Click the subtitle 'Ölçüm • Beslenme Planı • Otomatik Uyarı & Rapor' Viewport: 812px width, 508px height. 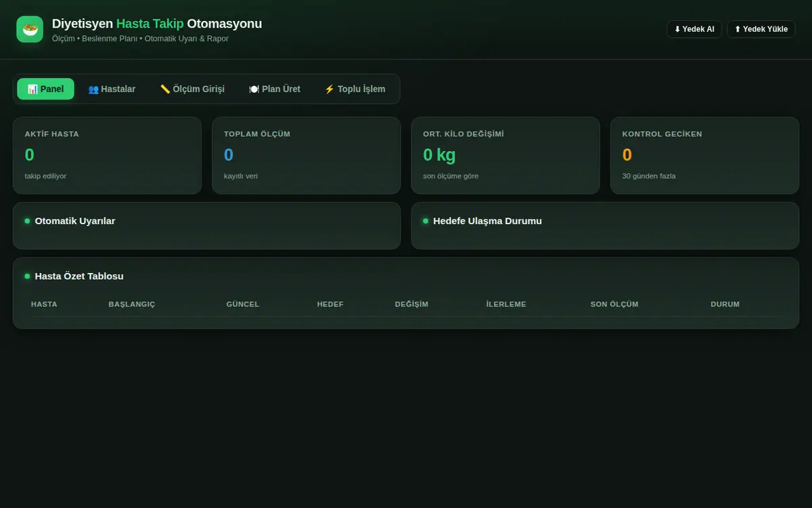[140, 39]
